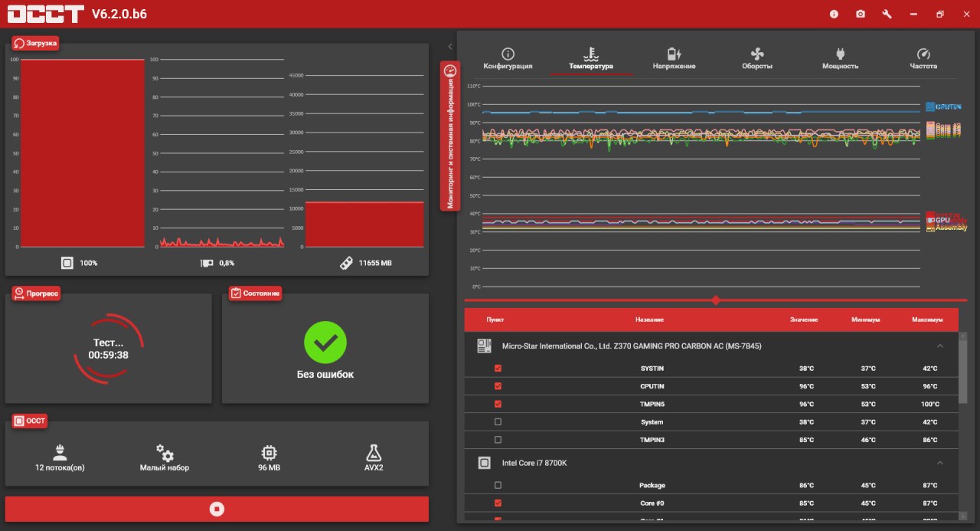Click the OCCT logo

(x=45, y=14)
